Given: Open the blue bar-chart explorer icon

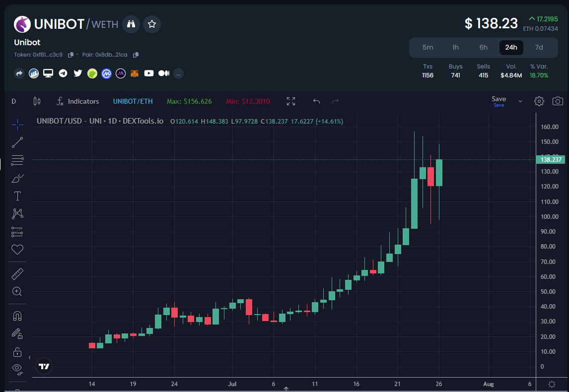Looking at the screenshot, I should pos(34,73).
